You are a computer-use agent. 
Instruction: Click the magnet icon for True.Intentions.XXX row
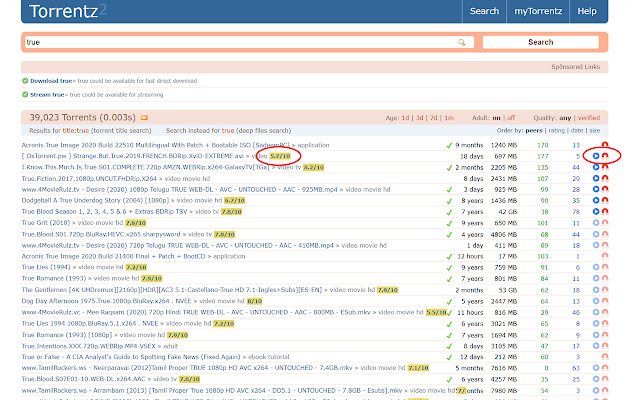click(x=605, y=346)
